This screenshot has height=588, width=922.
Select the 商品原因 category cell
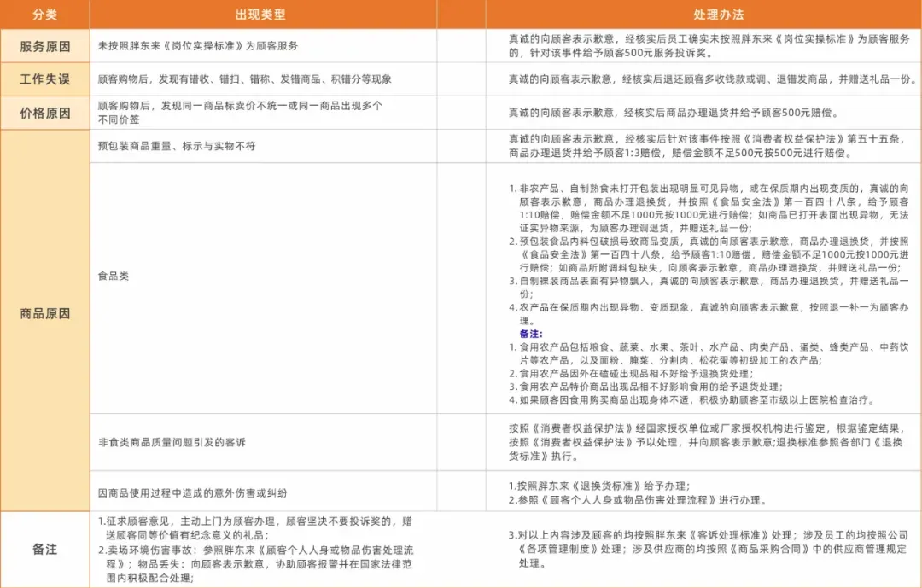44,313
